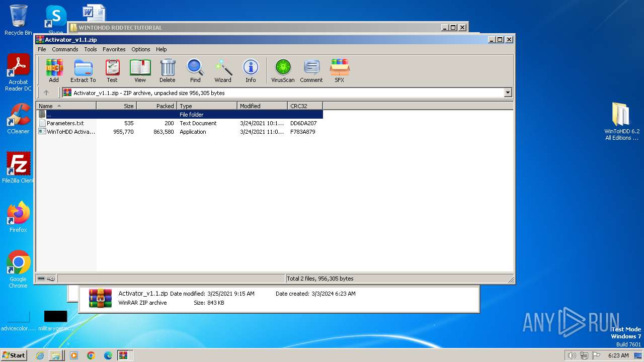Click the status bar total '2 files, 956,305 bytes'
Image resolution: width=644 pixels, height=362 pixels.
click(x=320, y=279)
